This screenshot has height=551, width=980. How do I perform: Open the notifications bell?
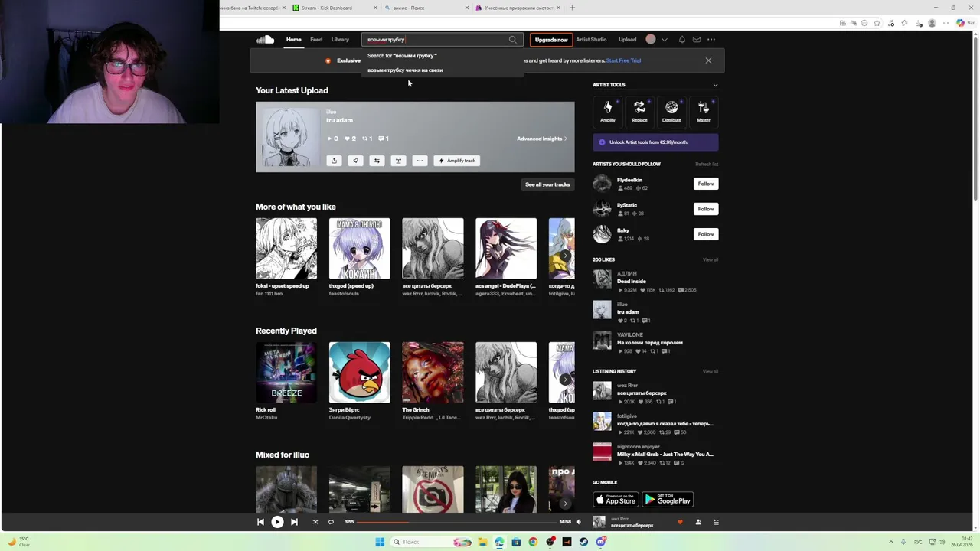[681, 40]
